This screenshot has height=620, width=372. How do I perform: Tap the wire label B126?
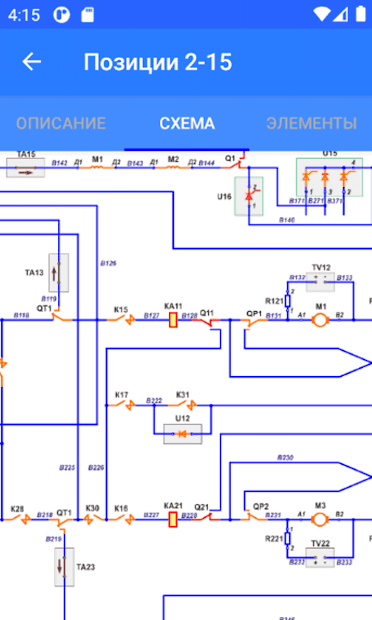pyautogui.click(x=108, y=263)
